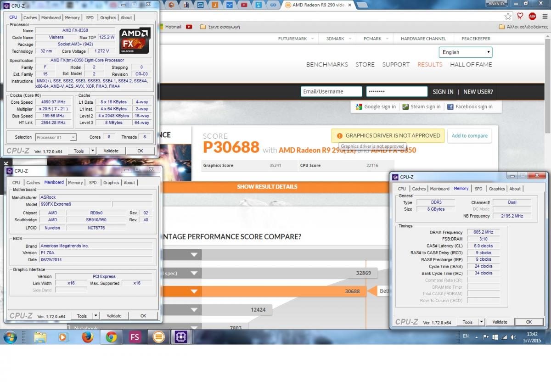Screen dimensions: 551x392
Task: Switch to Memory tab in Mainboard CPU-Z window
Action: [x=75, y=183]
